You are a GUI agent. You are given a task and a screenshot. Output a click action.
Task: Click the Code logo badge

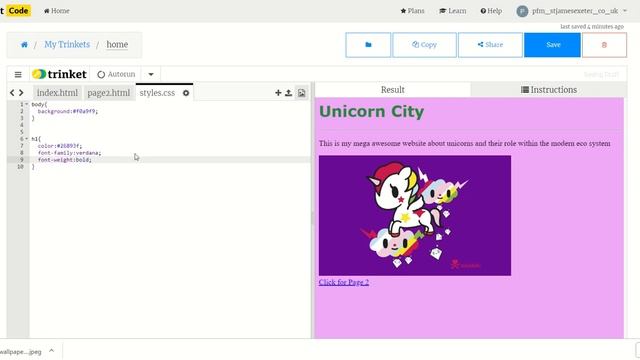click(18, 11)
